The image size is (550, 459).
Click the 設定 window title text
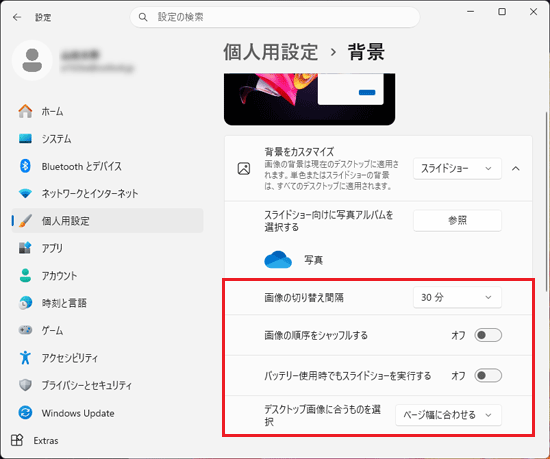[43, 17]
